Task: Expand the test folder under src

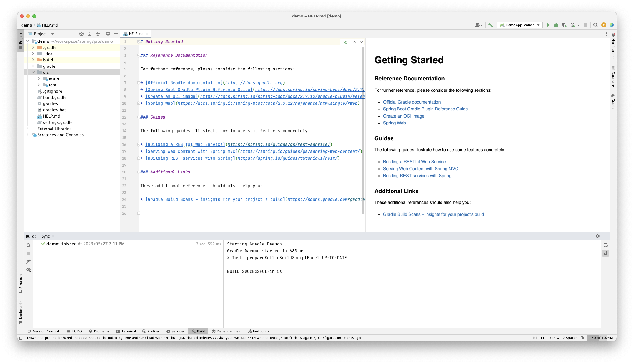Action: pyautogui.click(x=39, y=85)
